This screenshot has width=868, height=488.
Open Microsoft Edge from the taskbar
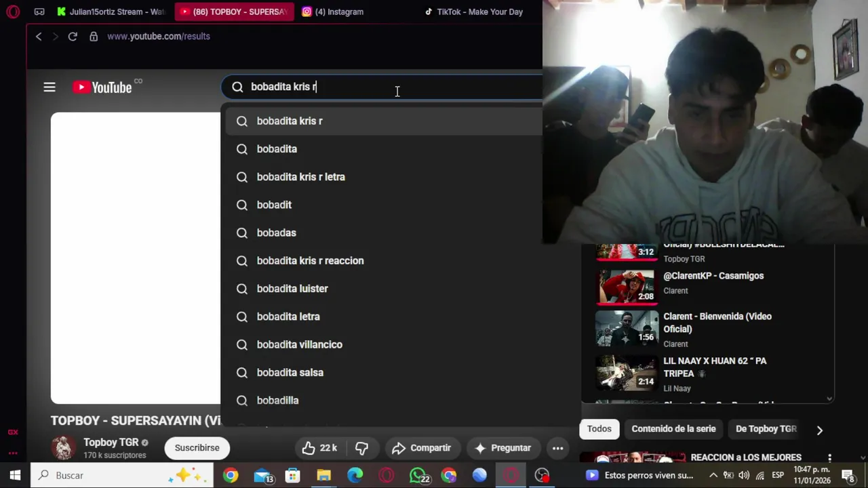pos(355,475)
